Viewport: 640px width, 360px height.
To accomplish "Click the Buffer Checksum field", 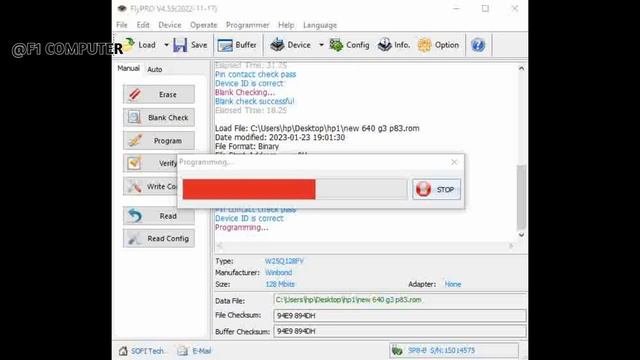I will tap(400, 331).
